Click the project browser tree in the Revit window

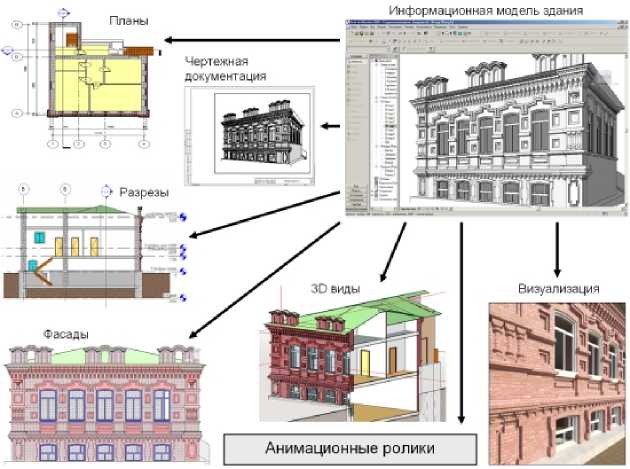[x=385, y=129]
